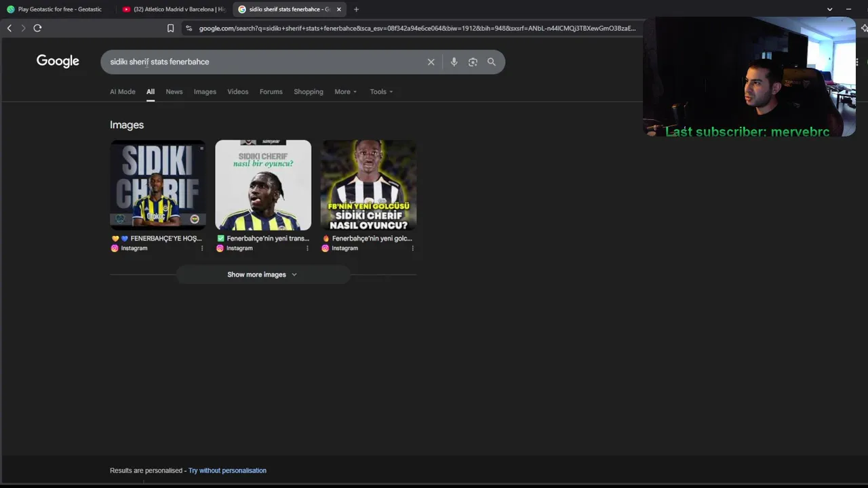Open tab search dropdown arrow in title bar

(829, 9)
